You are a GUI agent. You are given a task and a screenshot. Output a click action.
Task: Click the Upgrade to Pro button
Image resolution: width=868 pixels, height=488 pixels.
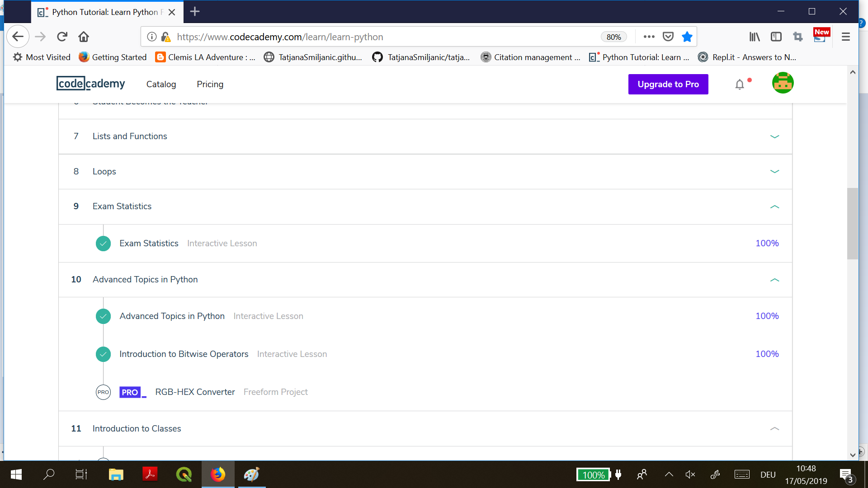click(668, 84)
